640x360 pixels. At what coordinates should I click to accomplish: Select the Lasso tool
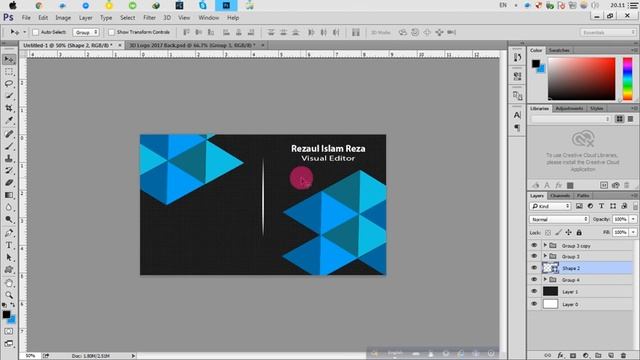(9, 84)
